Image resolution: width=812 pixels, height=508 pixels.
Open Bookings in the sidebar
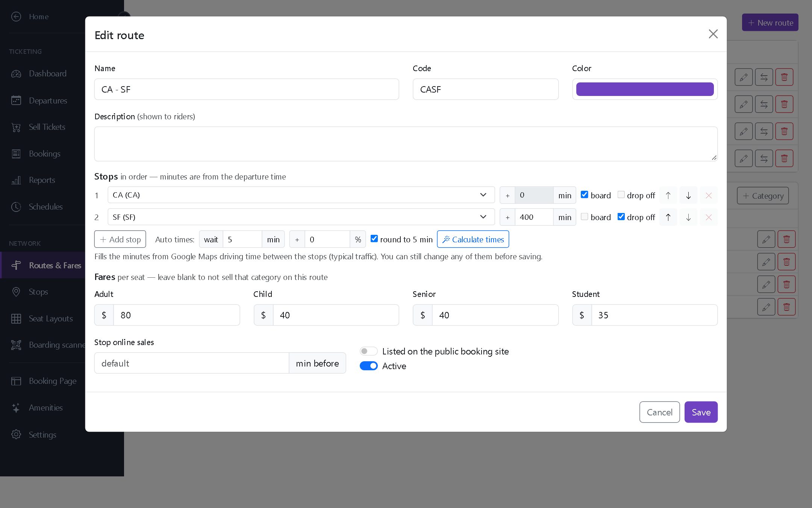pyautogui.click(x=44, y=154)
